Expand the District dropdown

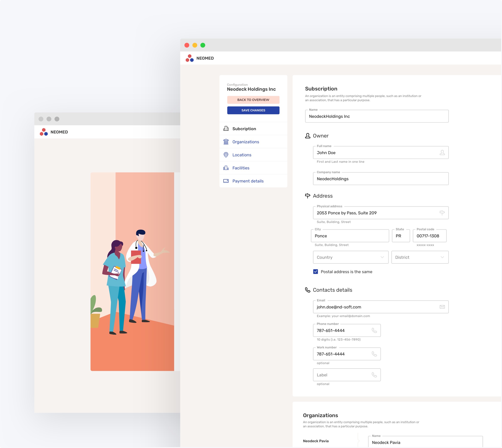pos(420,257)
